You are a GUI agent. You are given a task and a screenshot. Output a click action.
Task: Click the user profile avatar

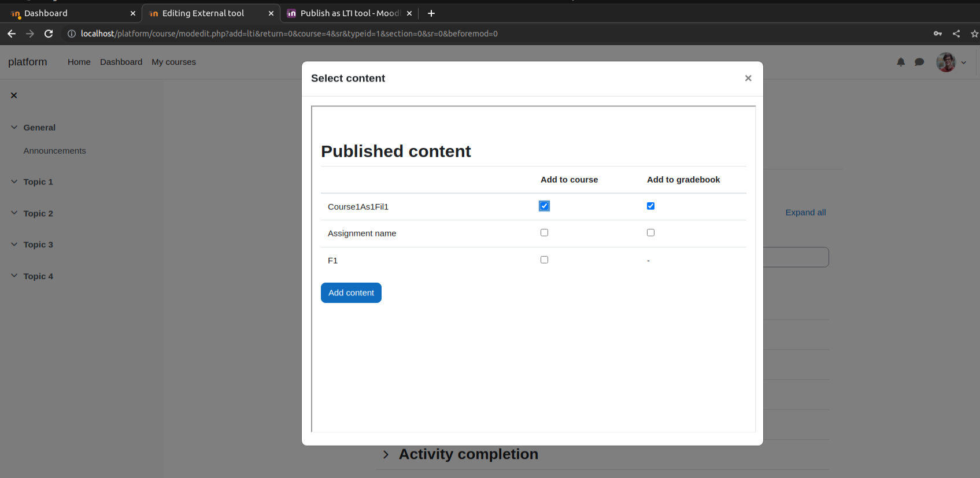coord(946,62)
